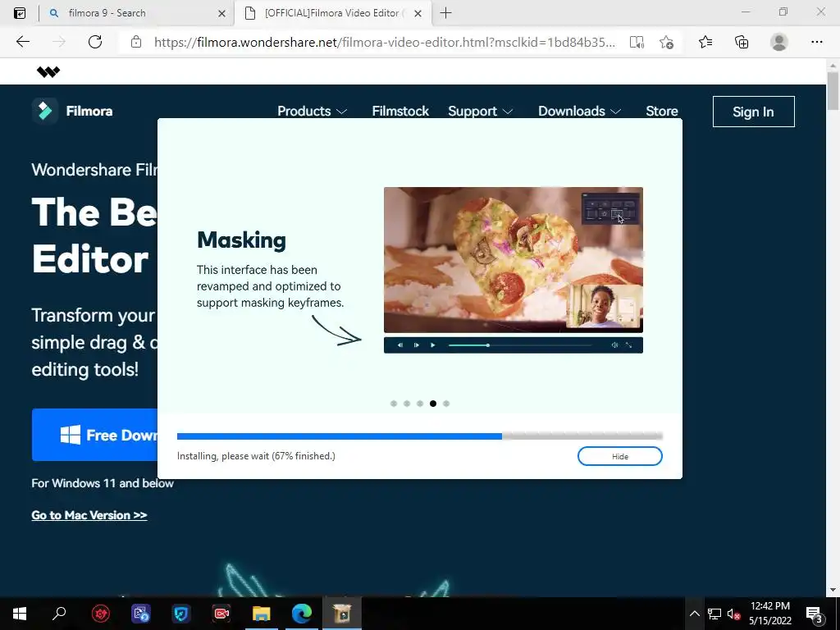Expand the Products menu
The width and height of the screenshot is (840, 630).
click(312, 111)
